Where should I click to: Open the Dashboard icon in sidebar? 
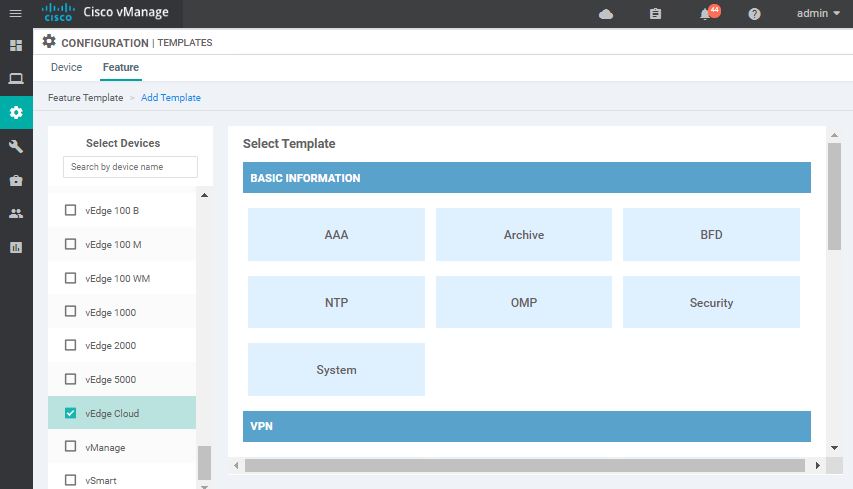pos(16,46)
